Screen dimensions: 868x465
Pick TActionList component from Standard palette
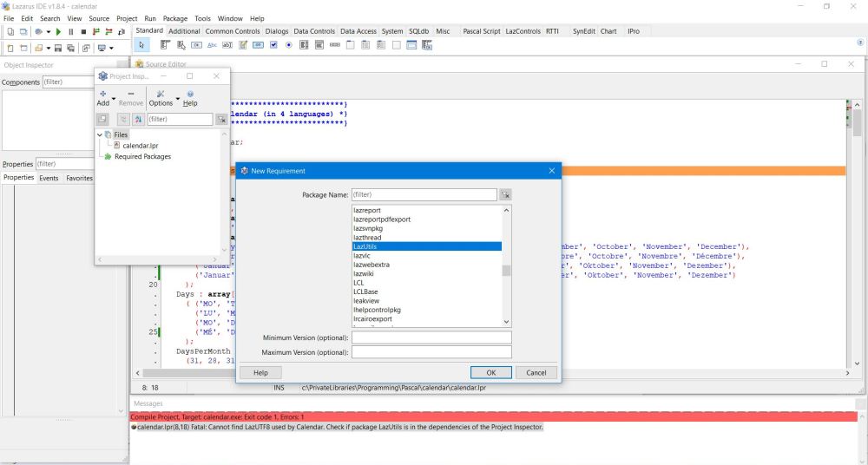427,45
